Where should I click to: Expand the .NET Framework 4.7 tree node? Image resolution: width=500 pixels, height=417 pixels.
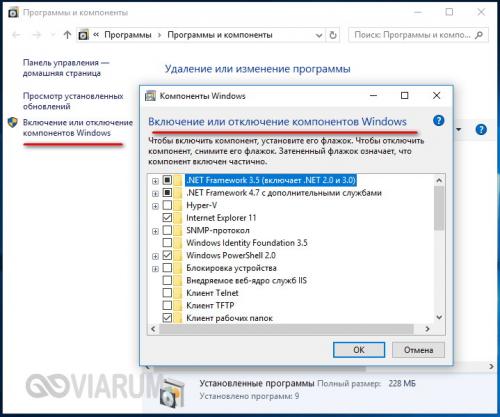(155, 193)
